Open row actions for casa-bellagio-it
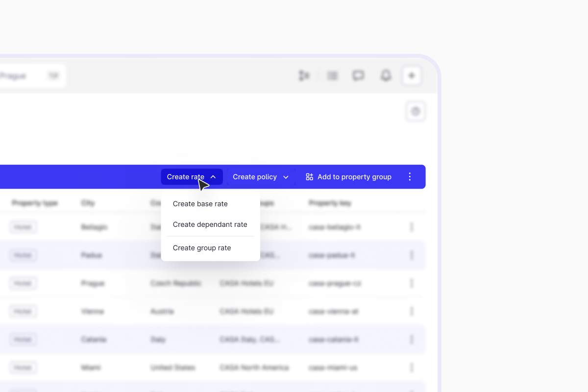Image resolution: width=588 pixels, height=392 pixels. [412, 227]
